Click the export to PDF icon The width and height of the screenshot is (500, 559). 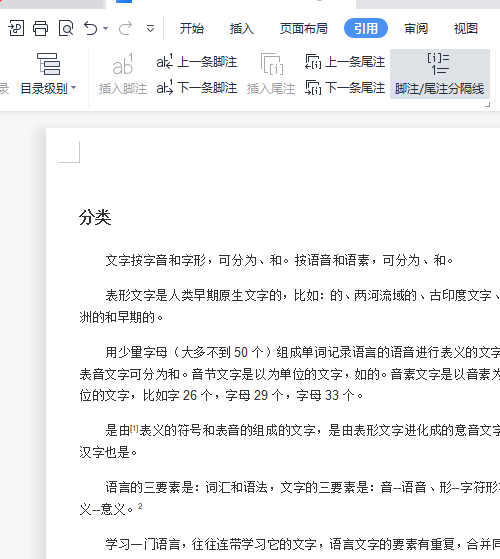[x=16, y=28]
